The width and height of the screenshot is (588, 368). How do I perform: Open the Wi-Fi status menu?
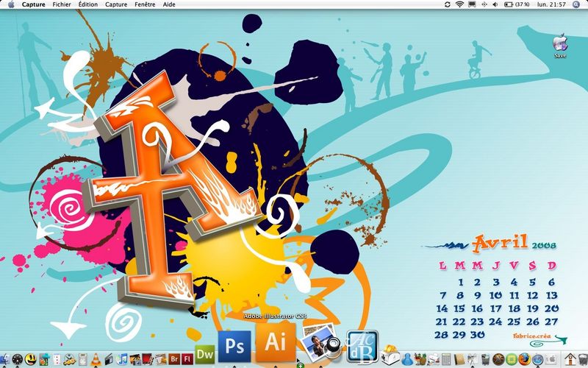point(459,4)
